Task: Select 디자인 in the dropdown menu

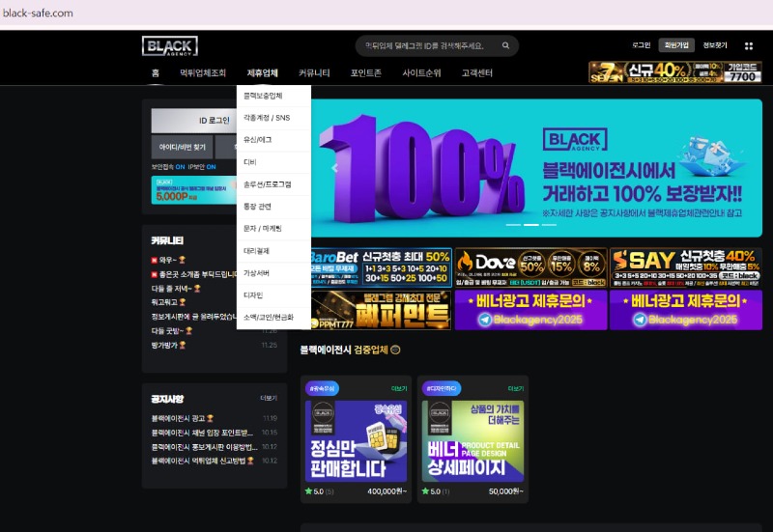Action: pyautogui.click(x=253, y=294)
